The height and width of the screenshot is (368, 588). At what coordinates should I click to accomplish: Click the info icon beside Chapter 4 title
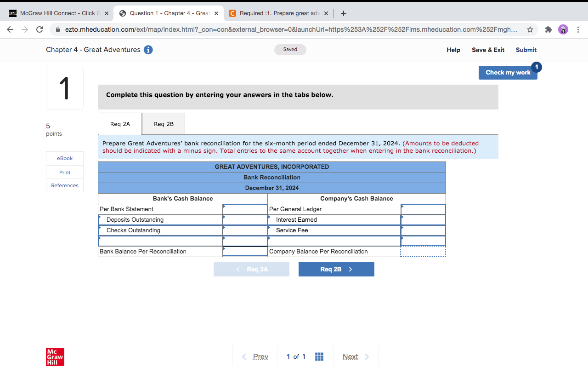coord(148,50)
